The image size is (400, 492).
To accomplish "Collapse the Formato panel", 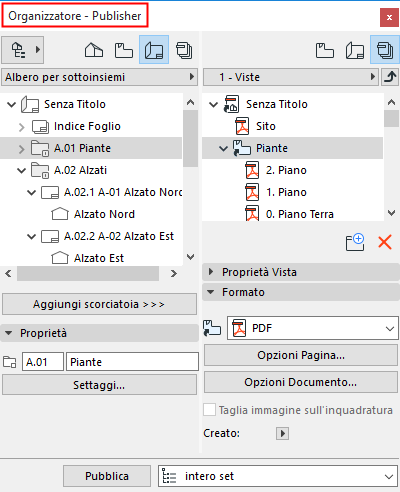I will tap(211, 292).
